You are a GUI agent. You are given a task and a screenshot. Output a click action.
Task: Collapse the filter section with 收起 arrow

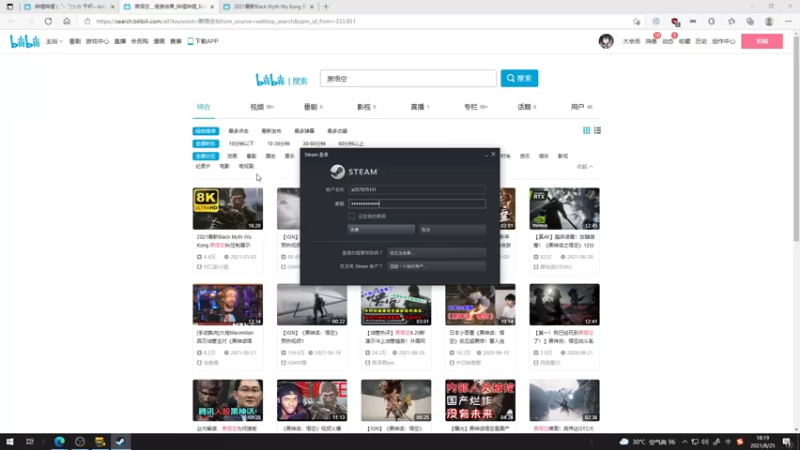[x=585, y=167]
